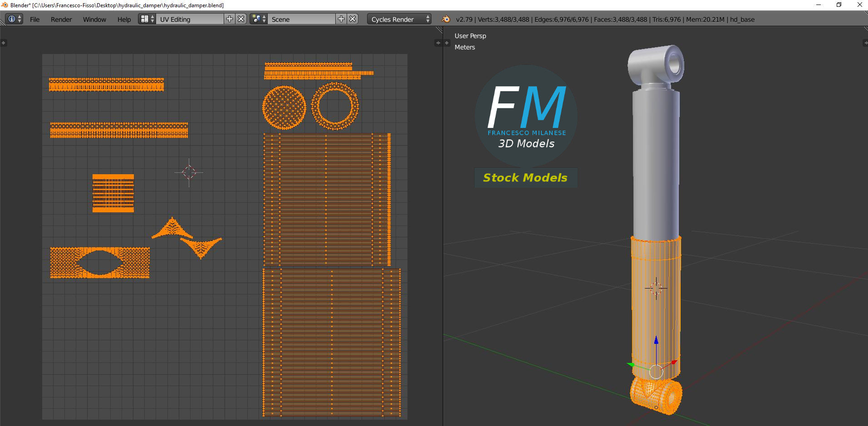The height and width of the screenshot is (426, 868).
Task: Click the circular UV island ring
Action: tap(335, 106)
